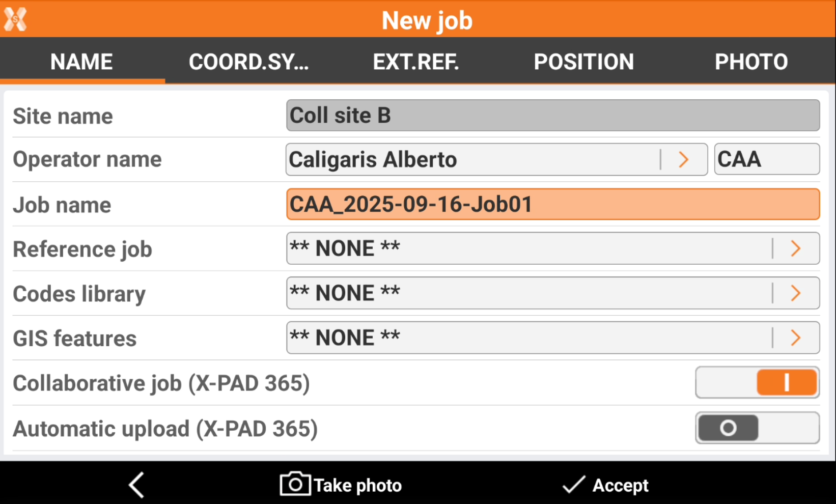Tap the back arrow icon
This screenshot has width=836, height=504.
tap(136, 485)
